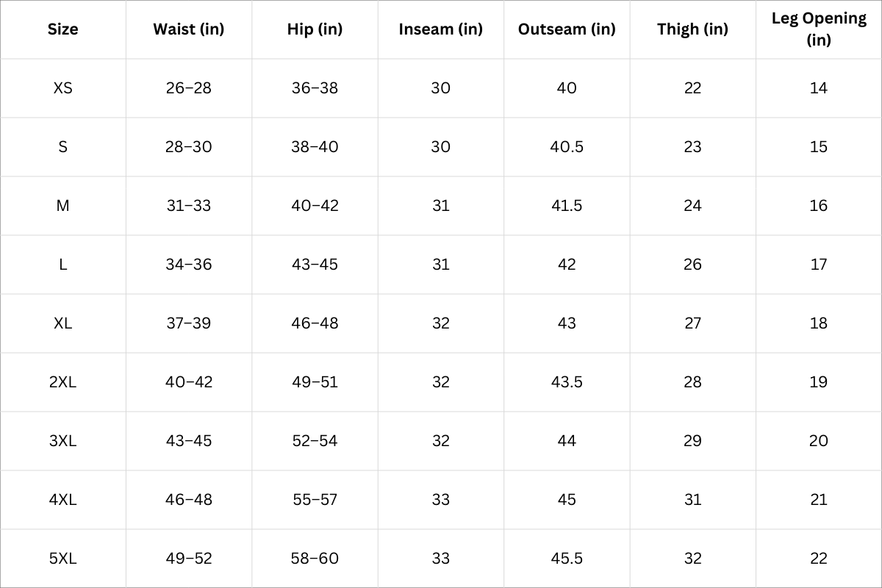
Task: Click the 5XL size row label
Action: 62,559
